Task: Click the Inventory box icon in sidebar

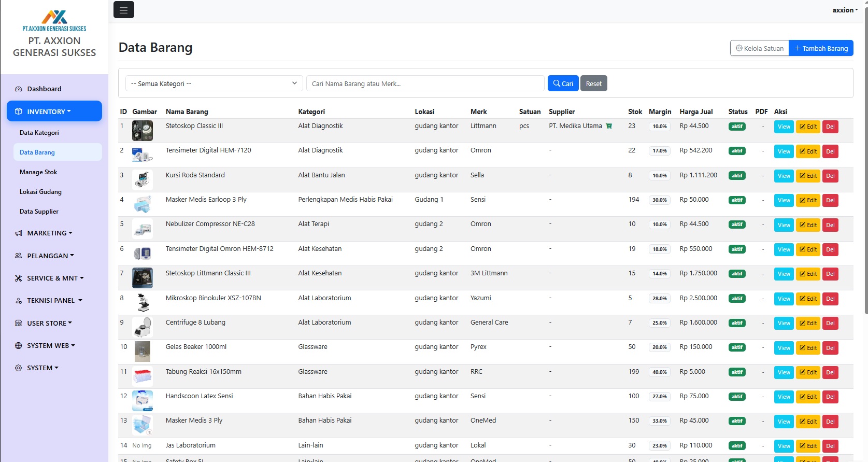Action: [x=19, y=111]
